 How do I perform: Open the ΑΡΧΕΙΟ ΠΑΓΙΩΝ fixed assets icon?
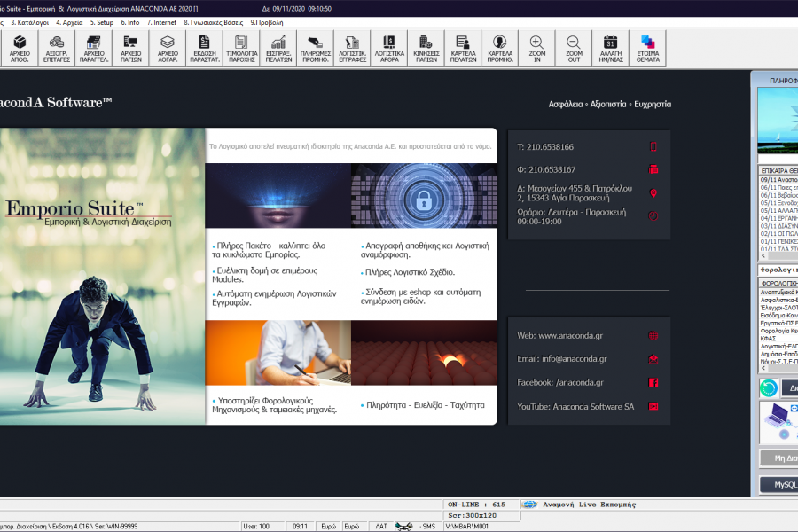tap(131, 49)
